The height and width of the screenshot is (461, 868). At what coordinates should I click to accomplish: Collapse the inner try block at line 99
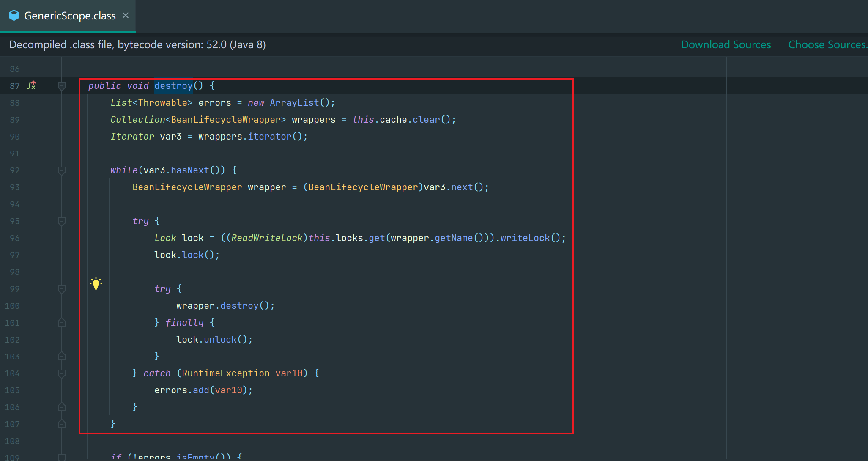click(62, 289)
